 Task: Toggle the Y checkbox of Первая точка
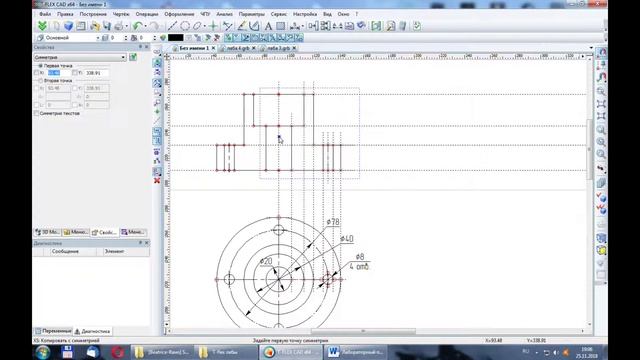[x=75, y=73]
